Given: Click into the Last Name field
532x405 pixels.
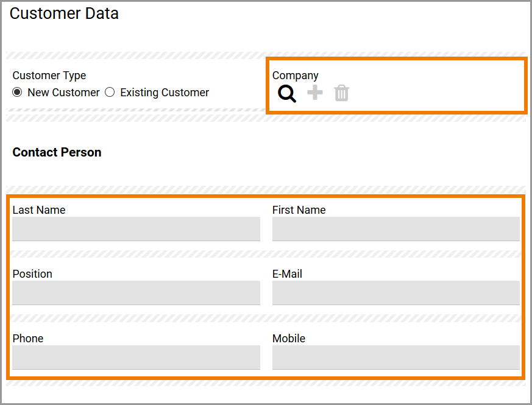Looking at the screenshot, I should (136, 229).
